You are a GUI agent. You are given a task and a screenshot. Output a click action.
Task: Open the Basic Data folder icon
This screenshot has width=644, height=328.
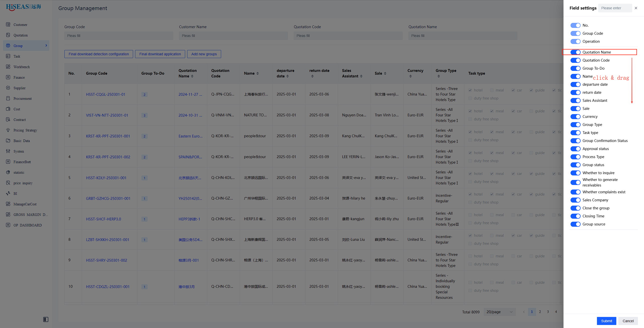(x=8, y=140)
